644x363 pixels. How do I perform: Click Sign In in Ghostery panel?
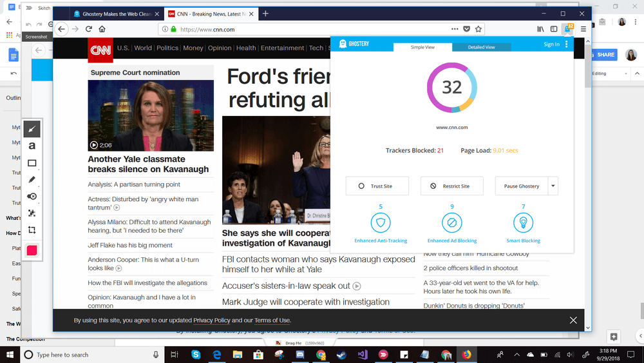pos(551,44)
